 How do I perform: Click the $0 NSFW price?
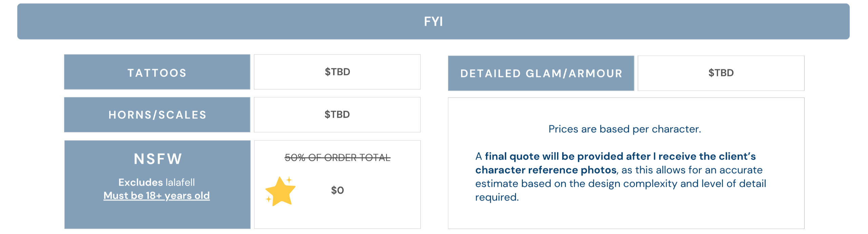point(337,190)
